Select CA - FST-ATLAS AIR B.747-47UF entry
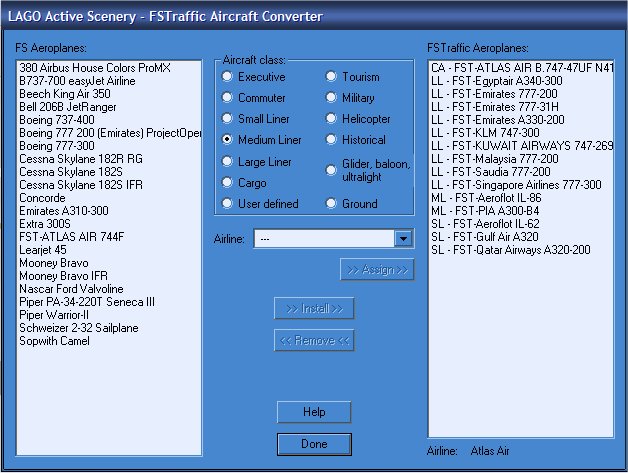Image resolution: width=628 pixels, height=473 pixels. pyautogui.click(x=522, y=68)
